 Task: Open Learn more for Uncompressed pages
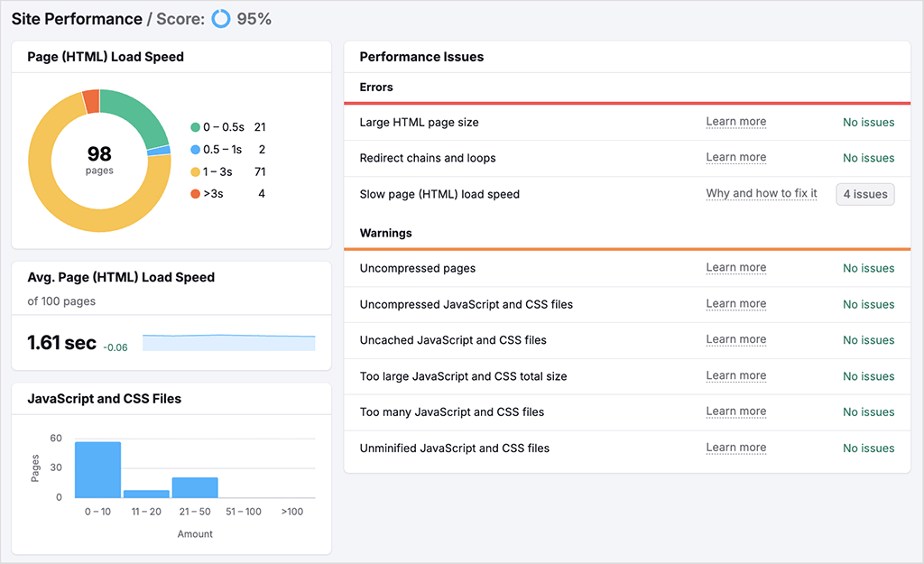coord(736,267)
